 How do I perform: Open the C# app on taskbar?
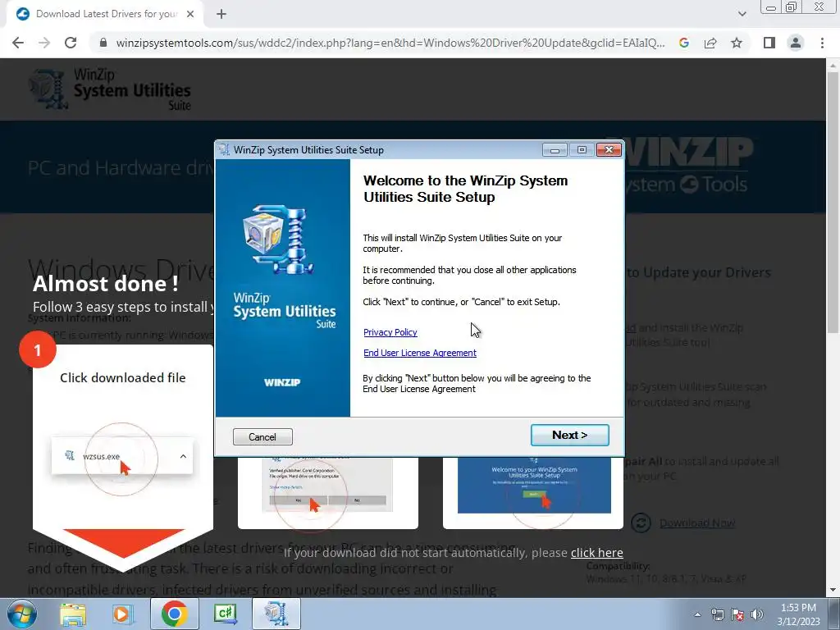(x=225, y=614)
